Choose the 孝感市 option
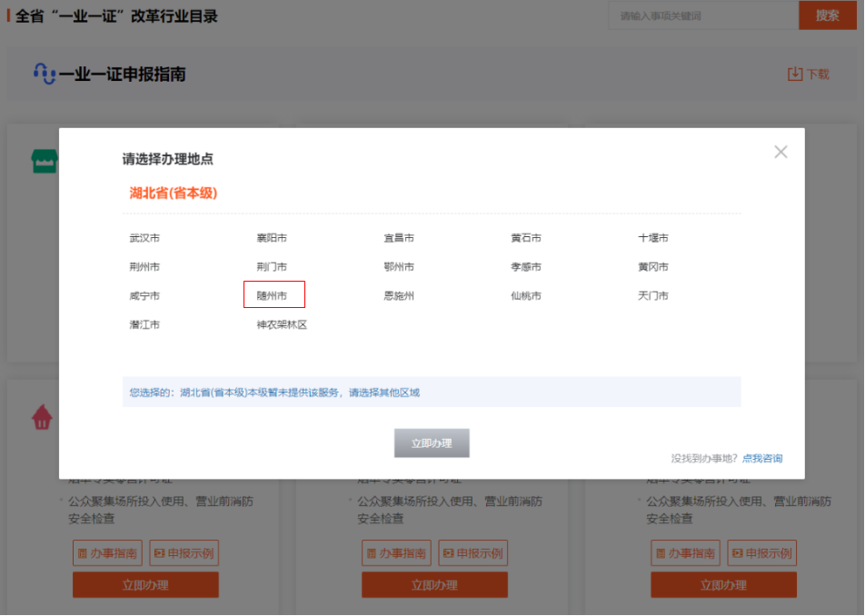This screenshot has height=616, width=865. pos(526,267)
